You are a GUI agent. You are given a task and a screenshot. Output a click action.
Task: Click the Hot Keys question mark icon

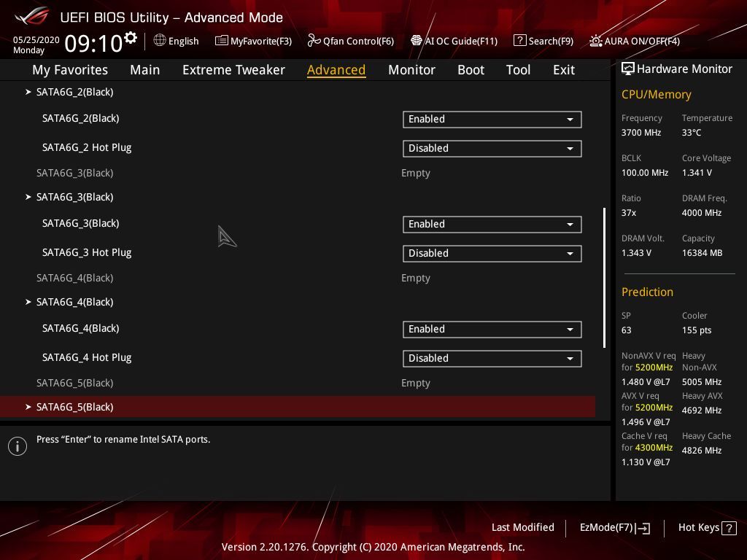pos(729,528)
